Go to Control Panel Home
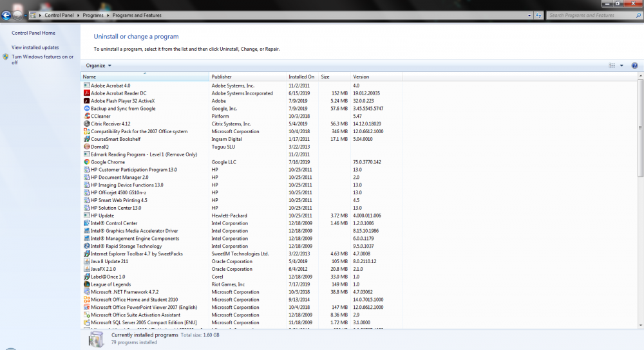The width and height of the screenshot is (644, 350). coord(33,33)
